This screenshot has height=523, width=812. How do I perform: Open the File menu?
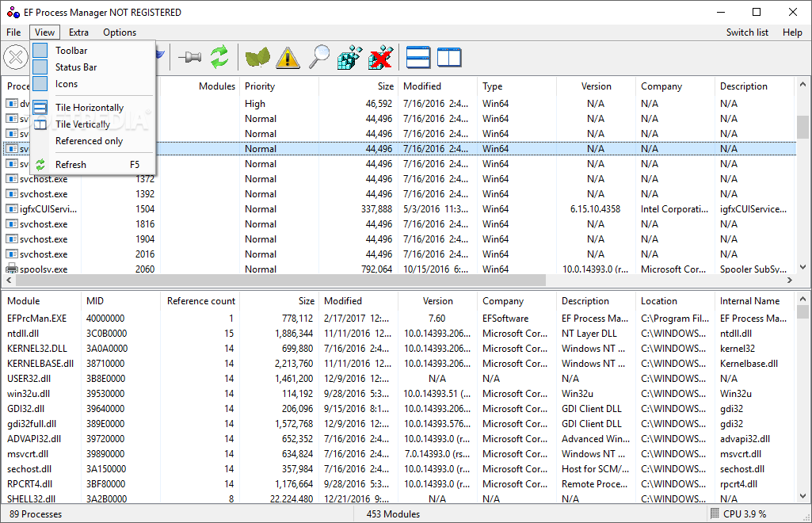point(13,32)
